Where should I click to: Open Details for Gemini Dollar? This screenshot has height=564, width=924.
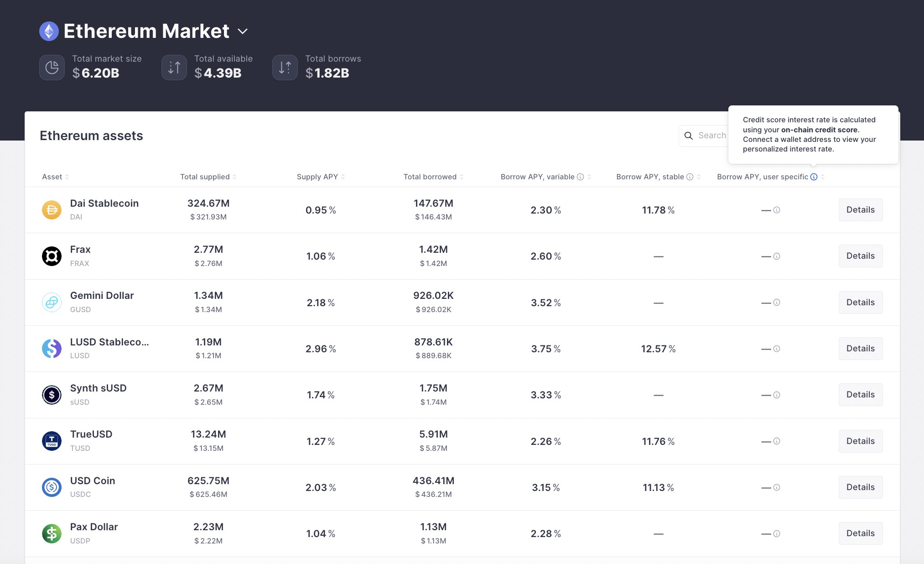tap(860, 303)
